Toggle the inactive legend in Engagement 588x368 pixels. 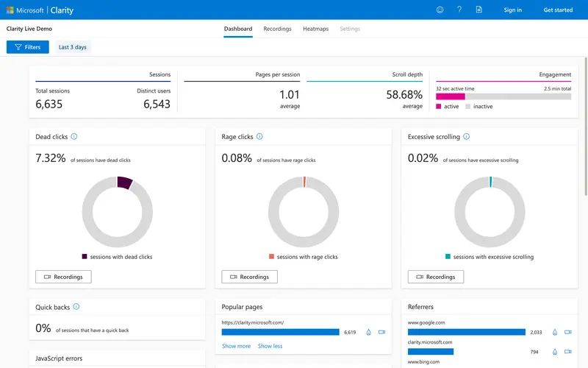coord(479,107)
